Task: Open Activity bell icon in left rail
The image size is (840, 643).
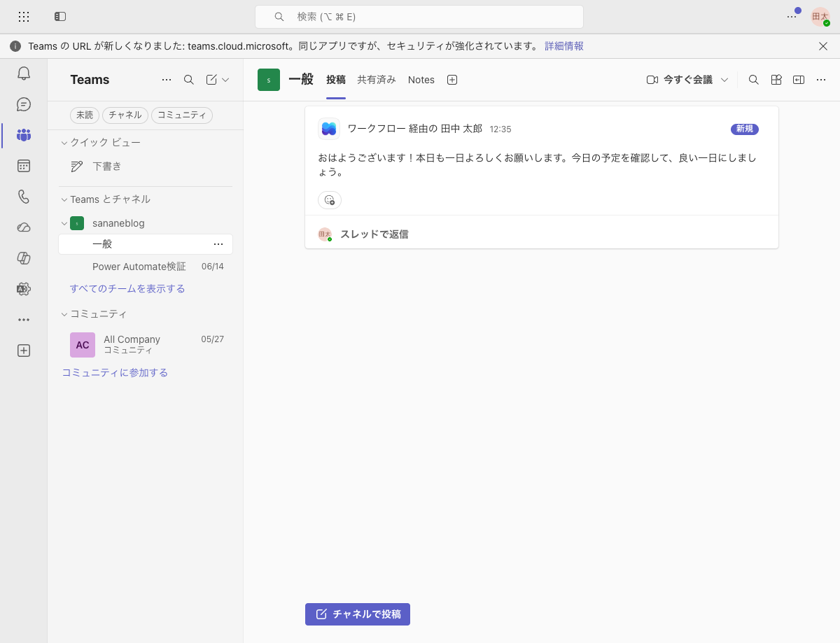Action: click(x=24, y=73)
